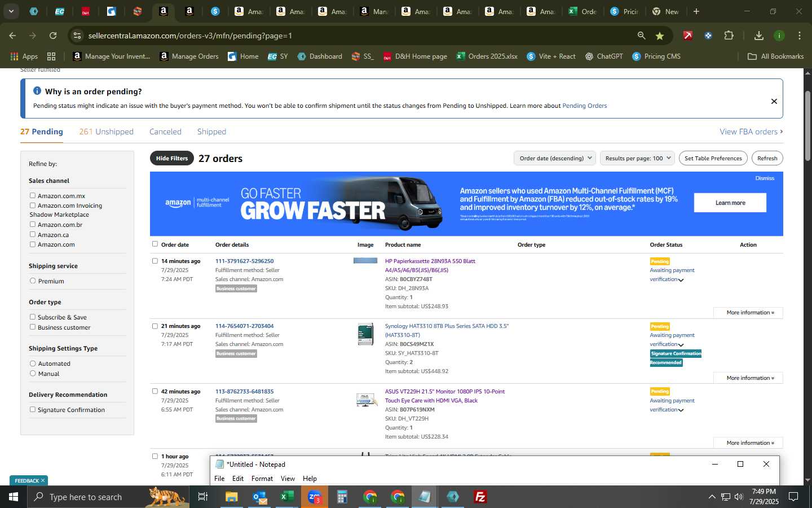Open the browser Downloads icon
The width and height of the screenshot is (812, 508).
[759, 36]
